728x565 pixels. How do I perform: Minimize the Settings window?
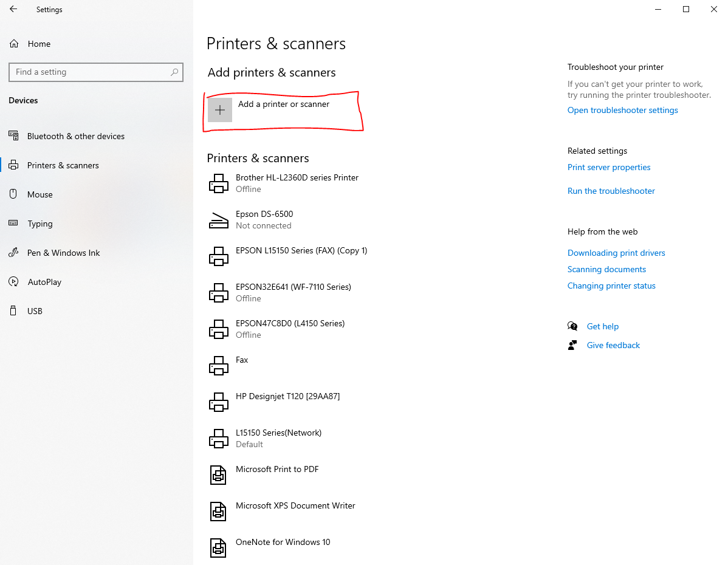658,9
